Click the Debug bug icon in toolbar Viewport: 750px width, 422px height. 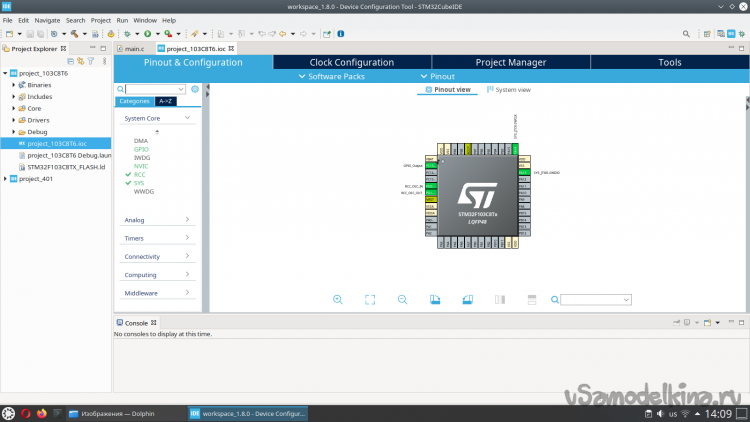click(126, 33)
